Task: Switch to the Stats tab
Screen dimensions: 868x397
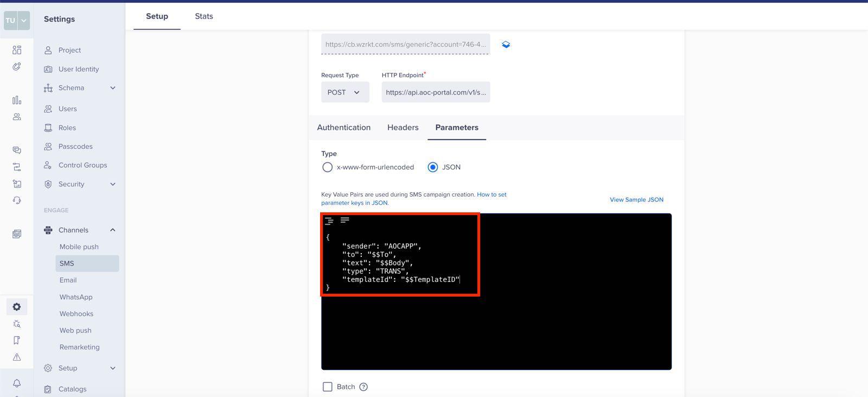Action: tap(204, 16)
